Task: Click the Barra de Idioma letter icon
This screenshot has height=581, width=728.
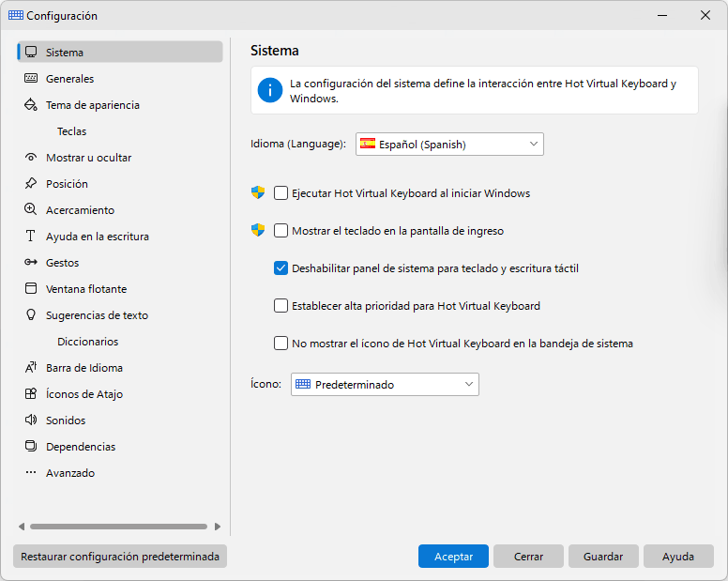Action: pyautogui.click(x=31, y=367)
